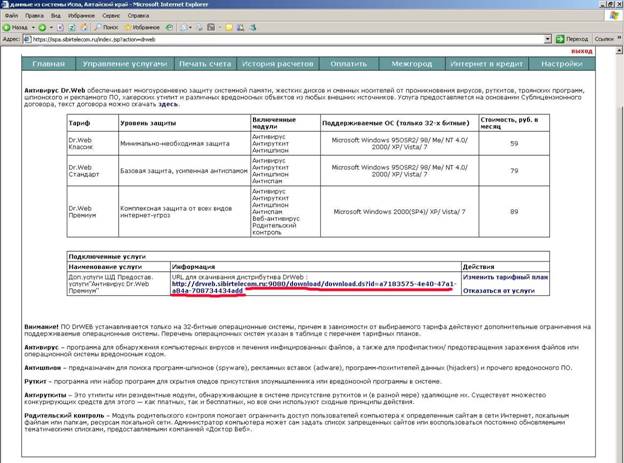Click the Наименование услуги column header

click(118, 267)
